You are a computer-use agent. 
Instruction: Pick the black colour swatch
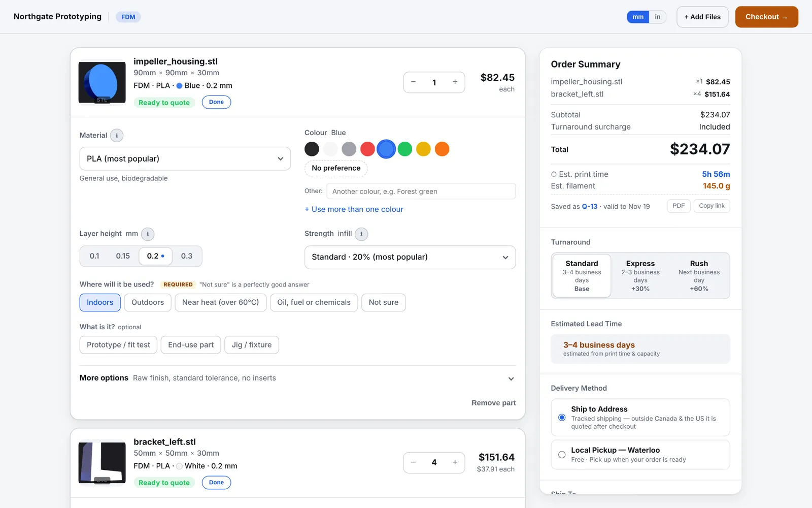tap(312, 149)
